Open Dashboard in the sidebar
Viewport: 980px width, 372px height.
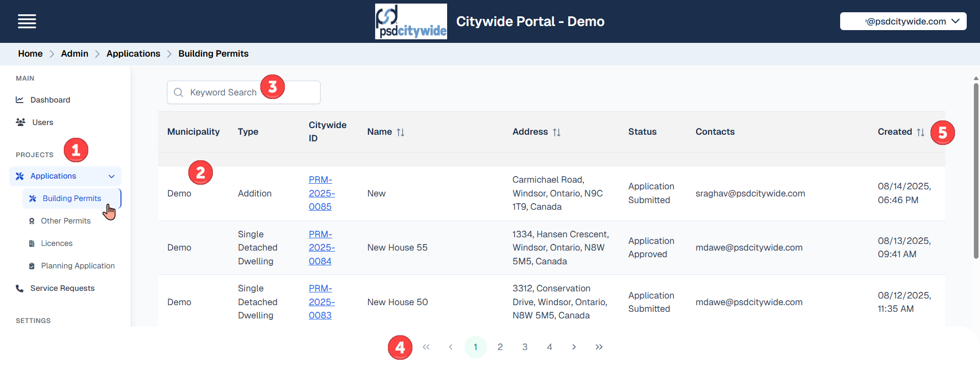50,100
